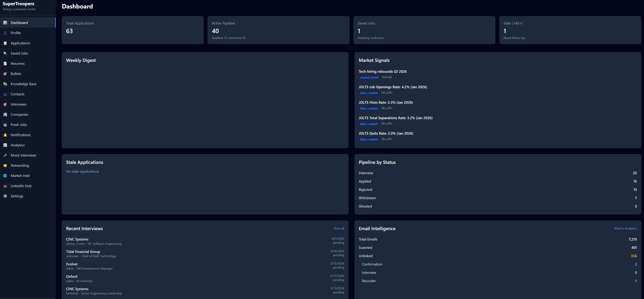Open View in Analytics under Email Intelligence
644x299 pixels.
[625, 228]
